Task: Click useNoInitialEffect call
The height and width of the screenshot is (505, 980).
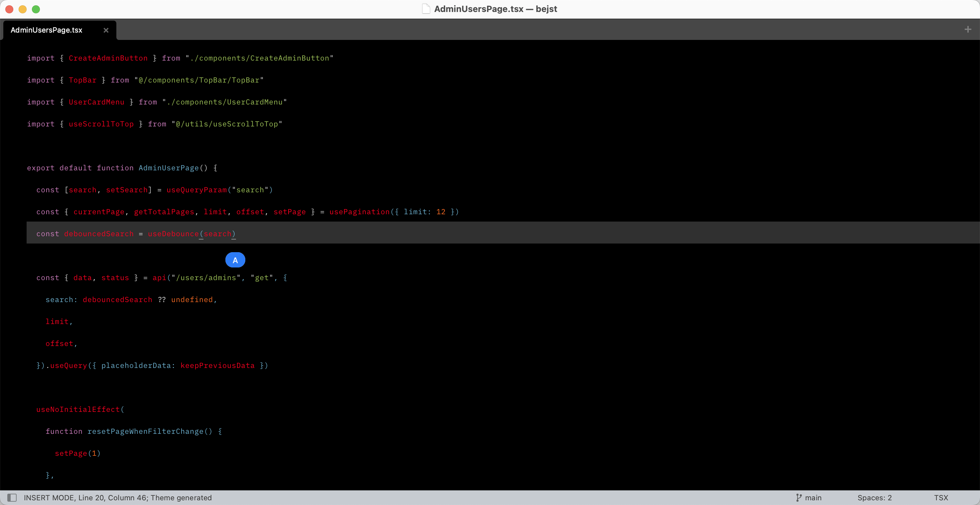Action: [x=78, y=410]
